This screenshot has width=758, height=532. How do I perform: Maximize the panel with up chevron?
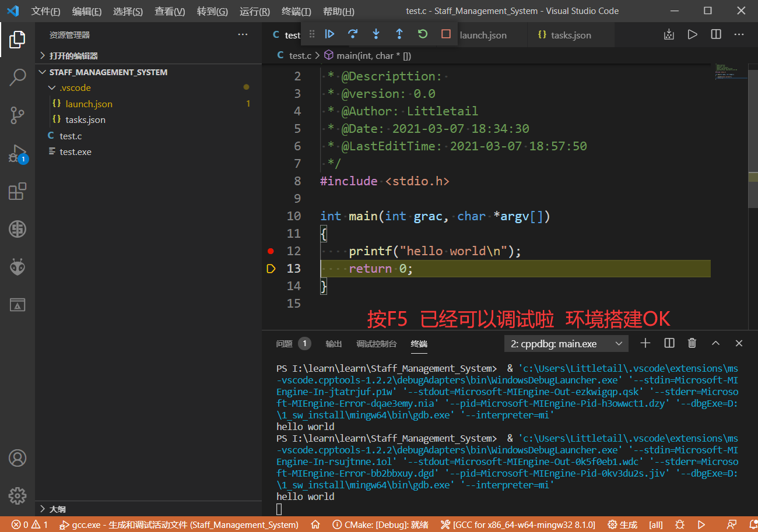pyautogui.click(x=716, y=343)
